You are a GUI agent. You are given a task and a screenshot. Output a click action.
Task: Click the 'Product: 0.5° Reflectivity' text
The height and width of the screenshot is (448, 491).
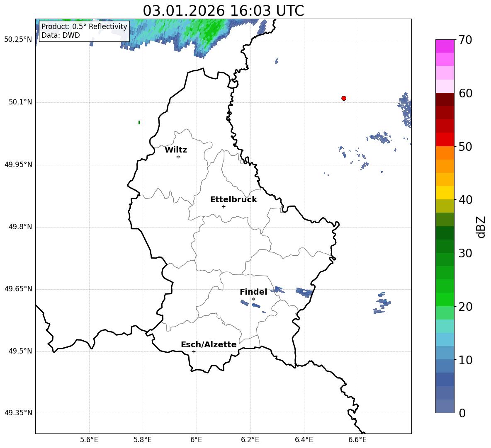[84, 26]
